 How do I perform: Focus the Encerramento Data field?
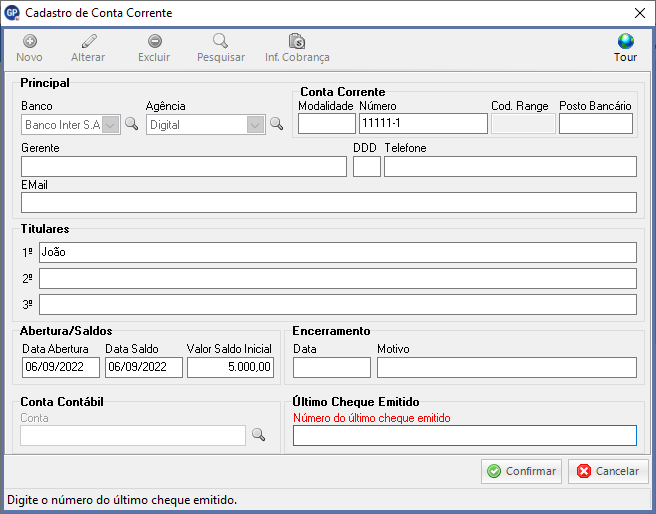pos(332,367)
